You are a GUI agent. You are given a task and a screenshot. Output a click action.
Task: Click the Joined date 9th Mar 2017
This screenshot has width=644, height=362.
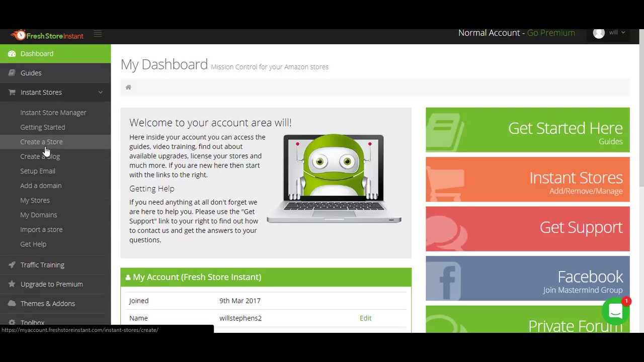click(240, 301)
